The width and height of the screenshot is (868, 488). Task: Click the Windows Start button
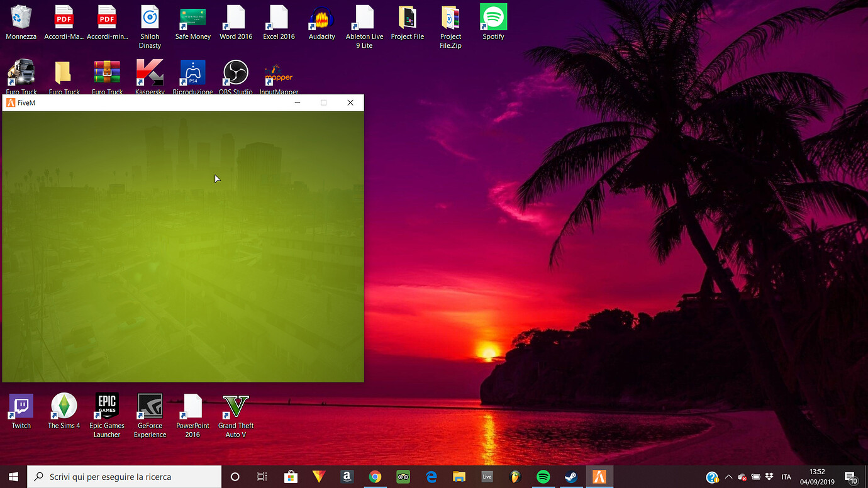[13, 477]
